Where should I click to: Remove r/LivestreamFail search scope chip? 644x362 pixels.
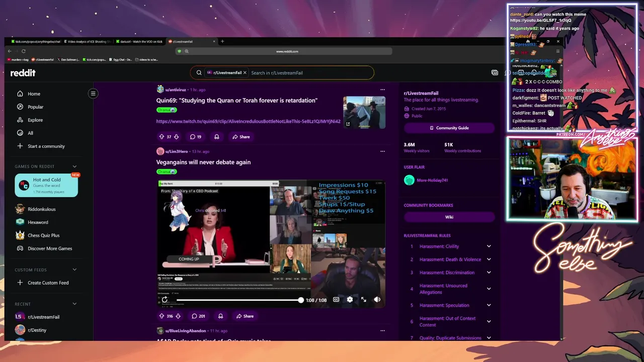coord(245,73)
